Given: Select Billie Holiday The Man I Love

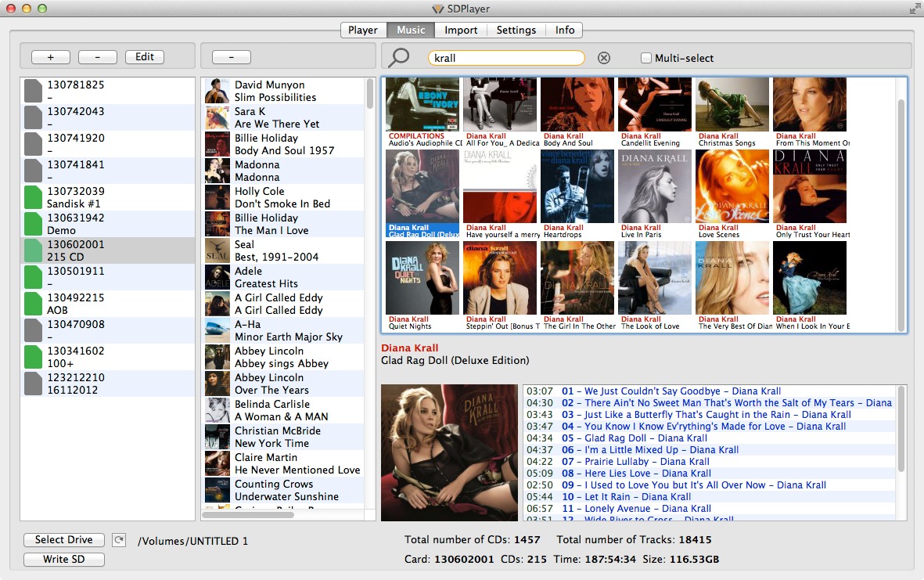Looking at the screenshot, I should click(x=283, y=224).
